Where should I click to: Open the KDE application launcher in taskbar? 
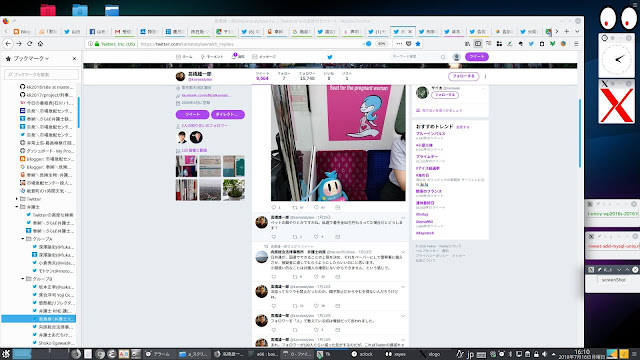(6, 354)
